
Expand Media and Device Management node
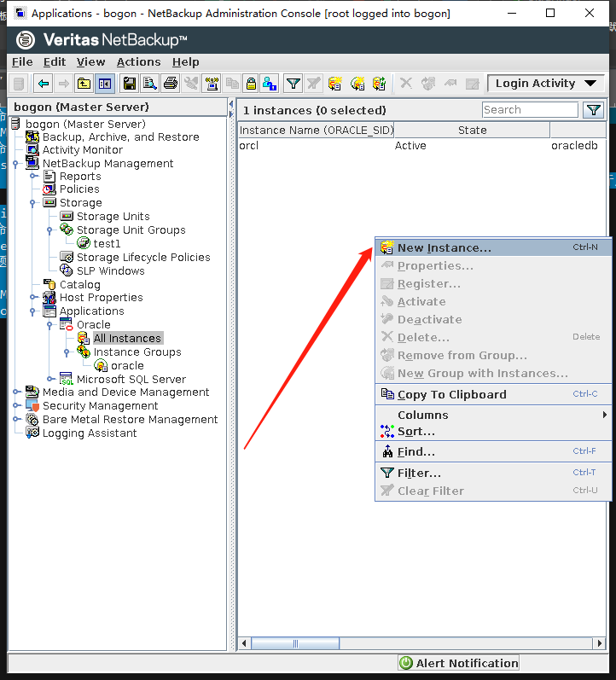[x=16, y=392]
